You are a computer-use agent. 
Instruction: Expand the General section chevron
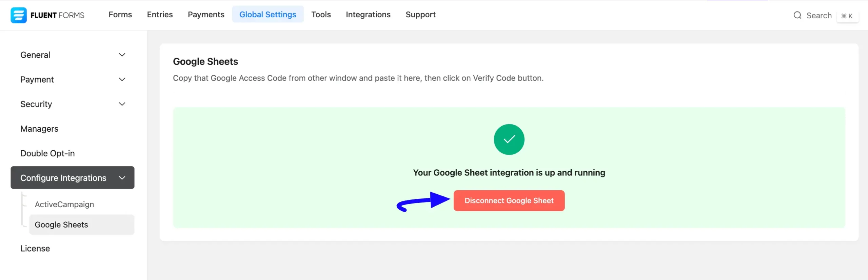122,55
